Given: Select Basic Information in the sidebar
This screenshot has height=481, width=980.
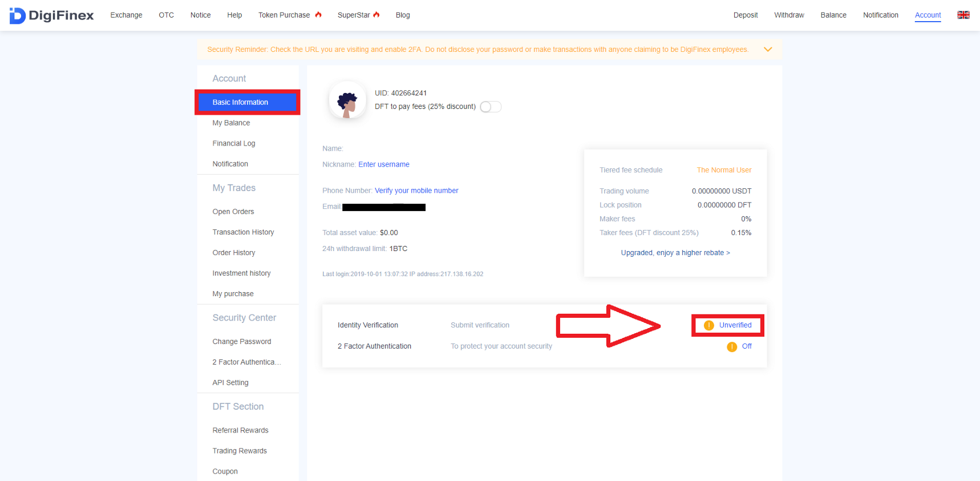Looking at the screenshot, I should [248, 102].
